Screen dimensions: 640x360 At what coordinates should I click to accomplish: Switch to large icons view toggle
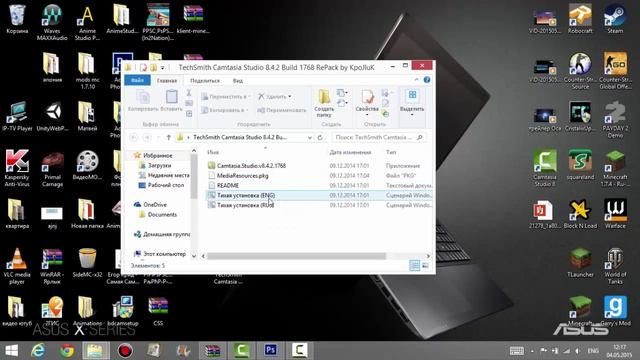(x=425, y=266)
